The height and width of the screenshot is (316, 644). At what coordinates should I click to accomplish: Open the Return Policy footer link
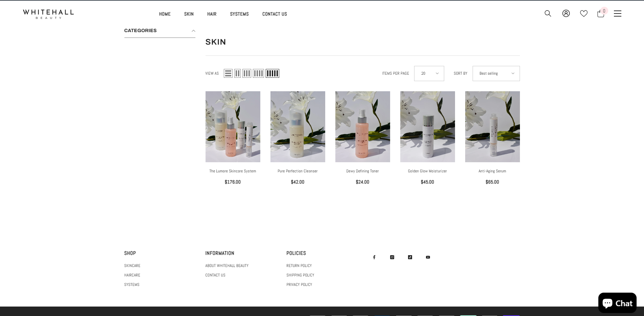[x=299, y=266]
